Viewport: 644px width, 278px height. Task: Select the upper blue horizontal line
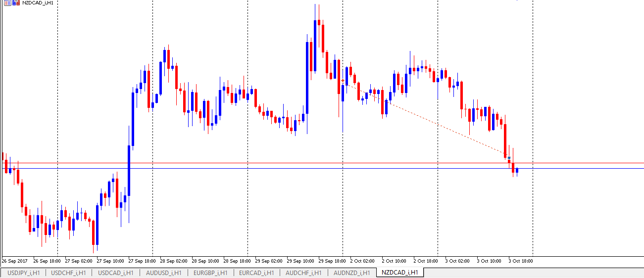(x=322, y=163)
